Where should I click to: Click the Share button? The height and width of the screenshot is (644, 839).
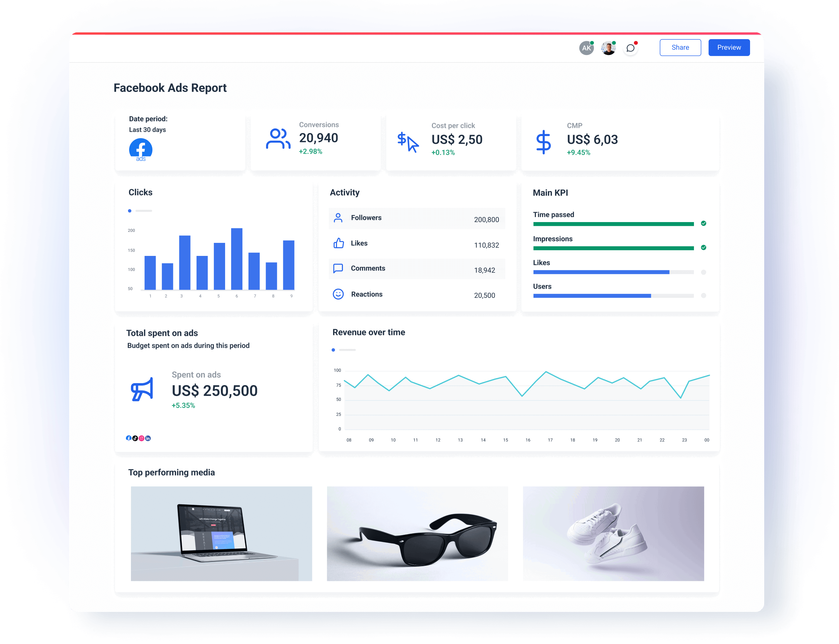coord(680,47)
